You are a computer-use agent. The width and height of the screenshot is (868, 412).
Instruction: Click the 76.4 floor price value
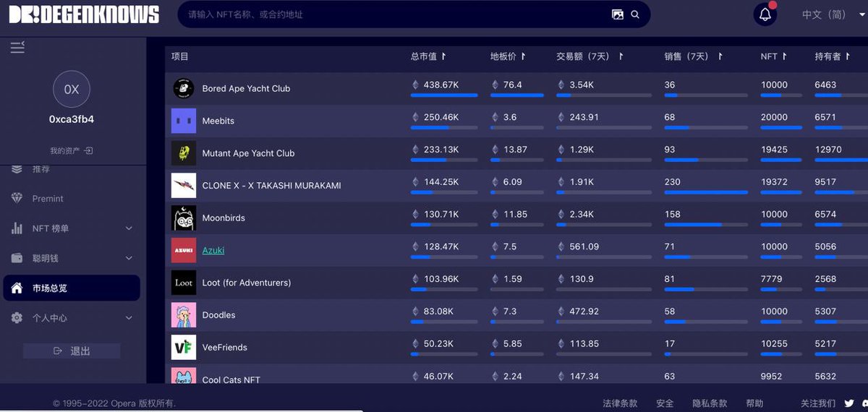point(513,85)
